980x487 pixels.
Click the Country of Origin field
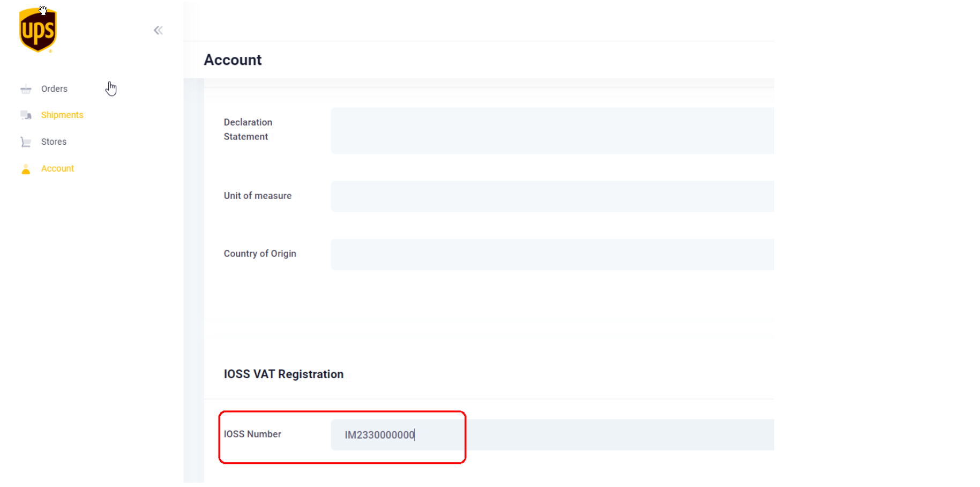coord(552,254)
